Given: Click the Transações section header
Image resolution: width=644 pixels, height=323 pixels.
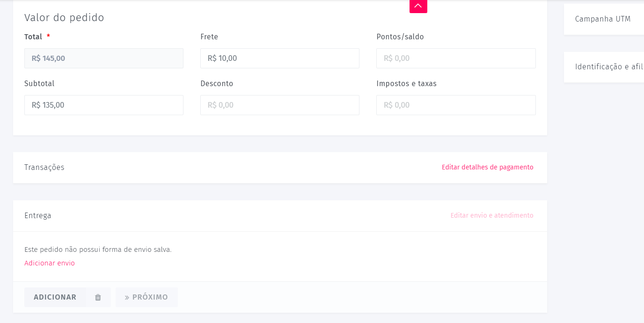Looking at the screenshot, I should coord(44,167).
